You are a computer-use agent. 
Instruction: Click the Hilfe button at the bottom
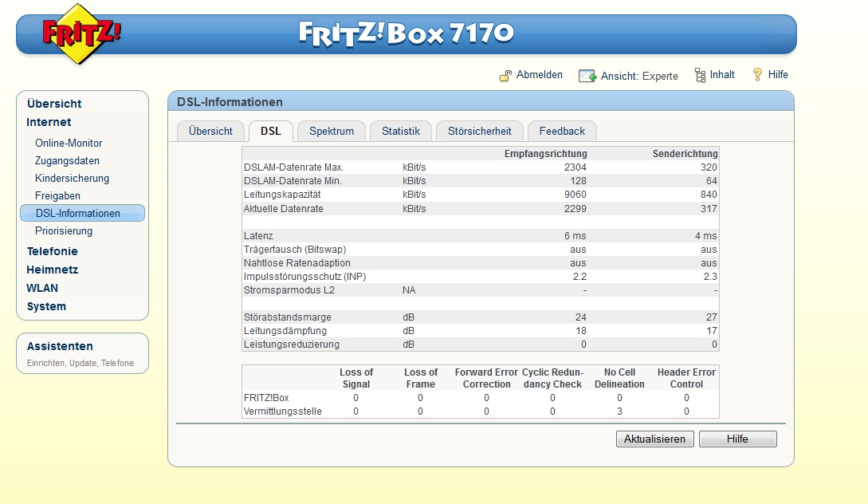tap(737, 439)
